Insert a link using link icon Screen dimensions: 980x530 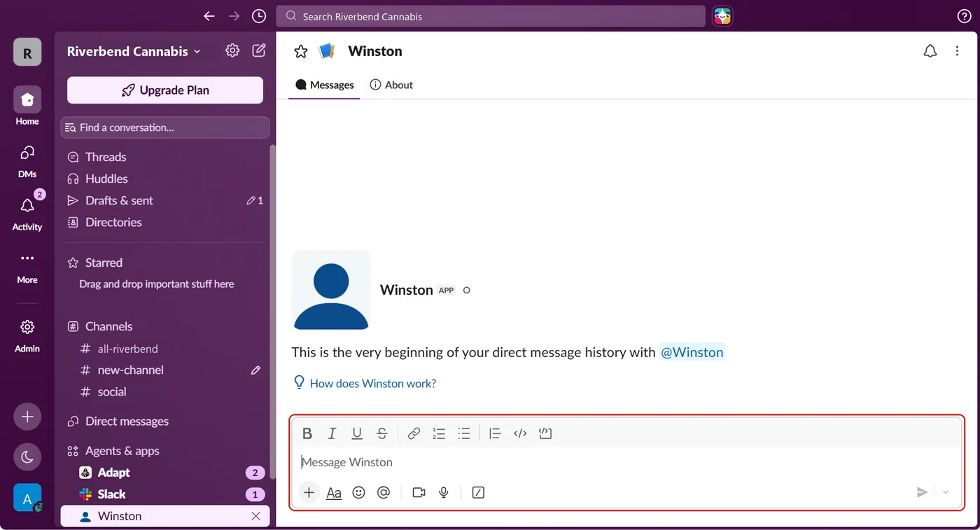tap(414, 433)
